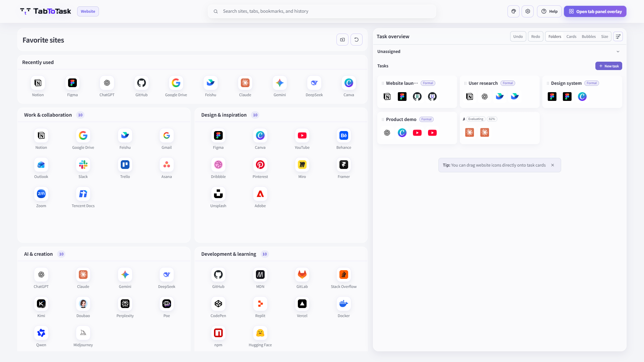
Task: Click the Redo button
Action: point(536,37)
